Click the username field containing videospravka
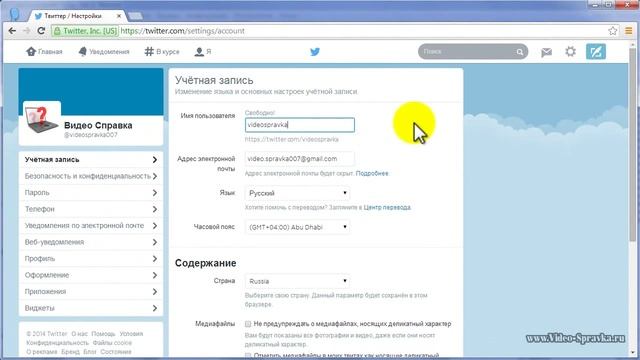 click(x=300, y=125)
